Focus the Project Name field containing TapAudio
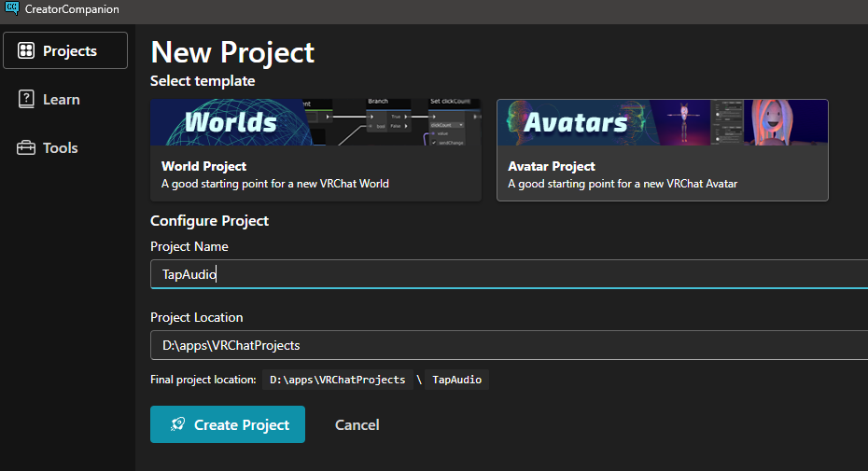868x471 pixels. (x=509, y=274)
